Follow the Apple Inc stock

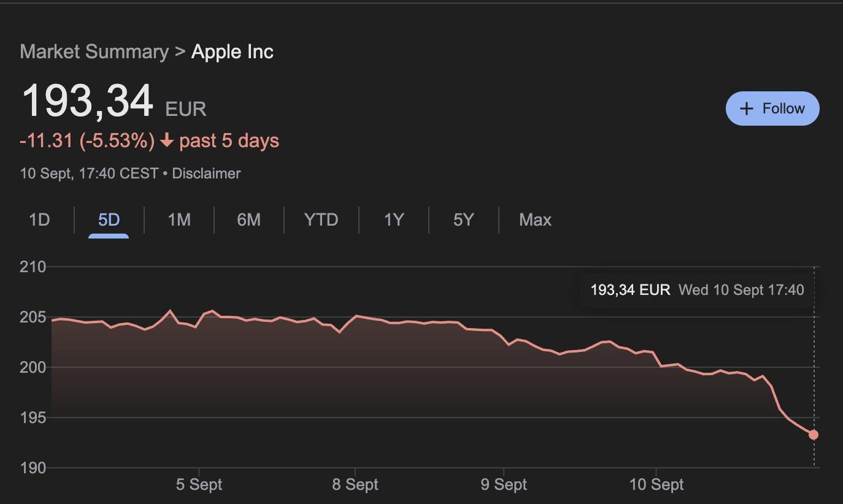[x=772, y=109]
